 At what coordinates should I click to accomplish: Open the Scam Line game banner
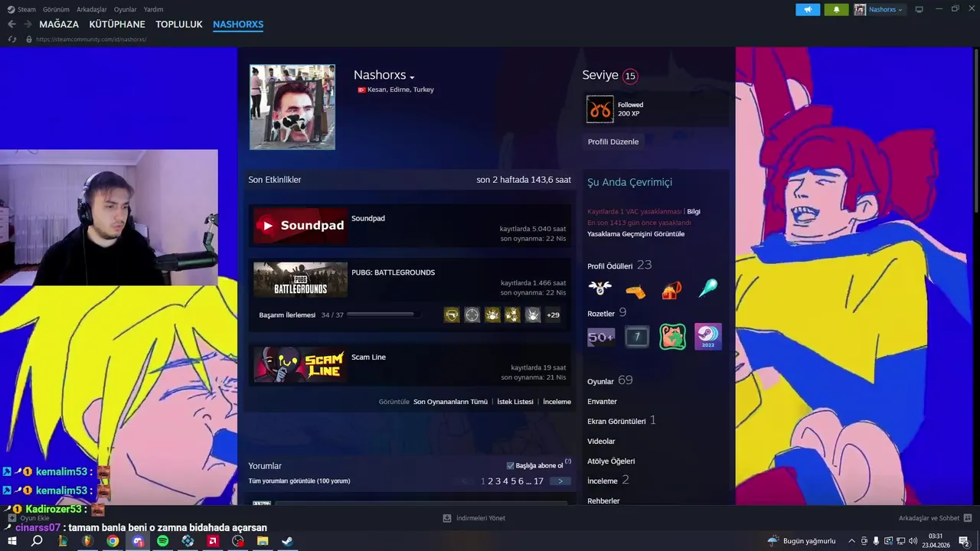pos(300,364)
